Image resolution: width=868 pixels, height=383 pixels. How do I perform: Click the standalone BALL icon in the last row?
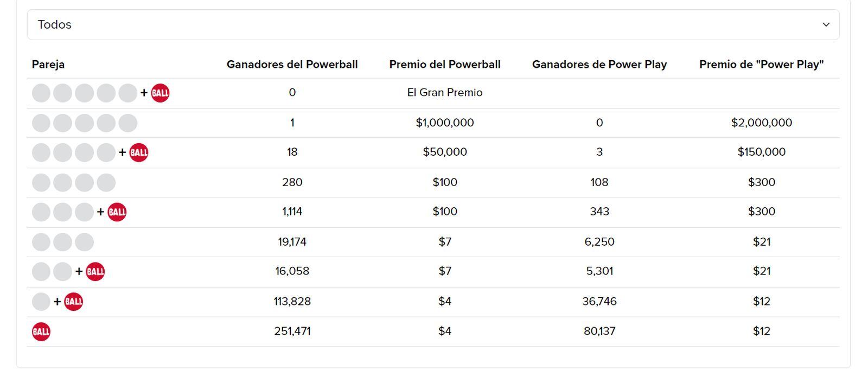click(x=41, y=331)
